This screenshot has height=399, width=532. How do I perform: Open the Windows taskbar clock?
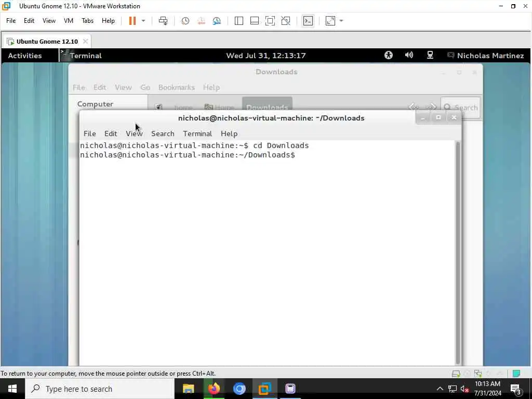point(487,389)
